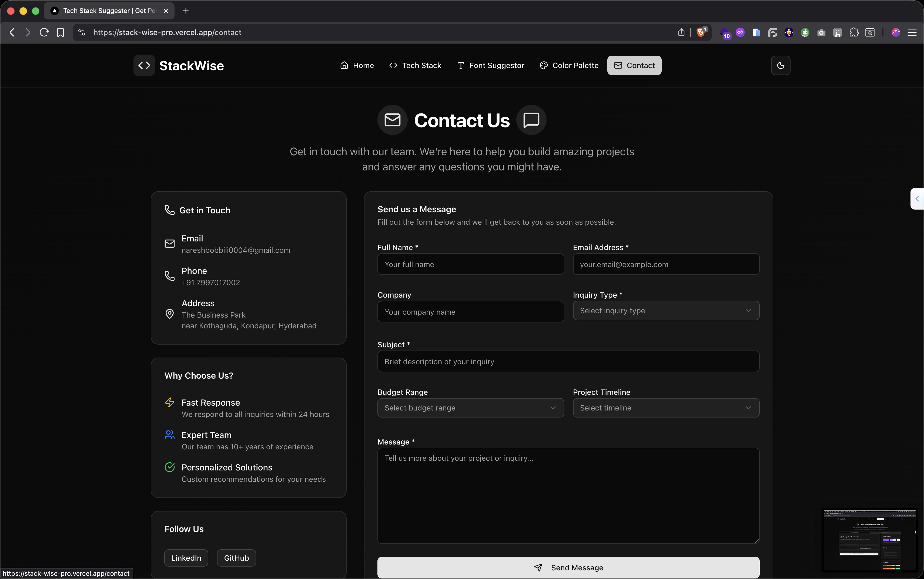Click the Full Name input field
The height and width of the screenshot is (579, 924).
pyautogui.click(x=470, y=264)
